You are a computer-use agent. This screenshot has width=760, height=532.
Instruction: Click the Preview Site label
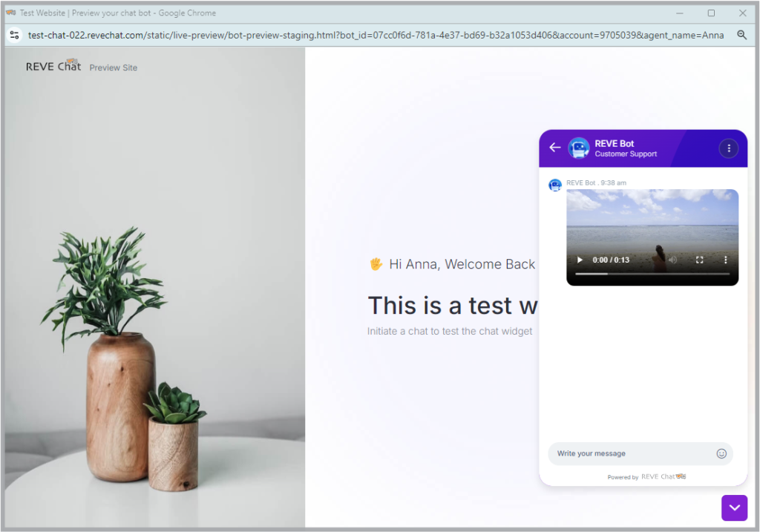pos(113,68)
